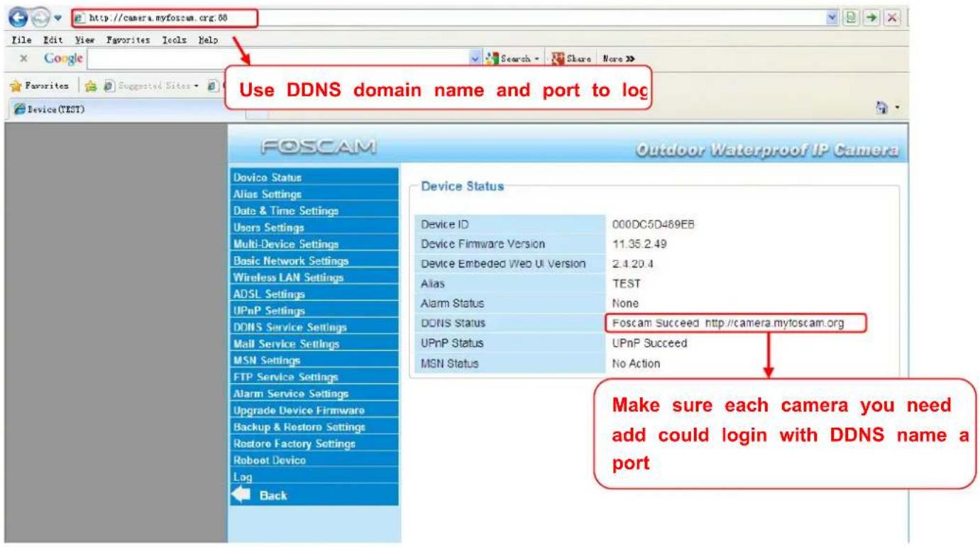Click Reboot Device in the sidebar

point(314,460)
